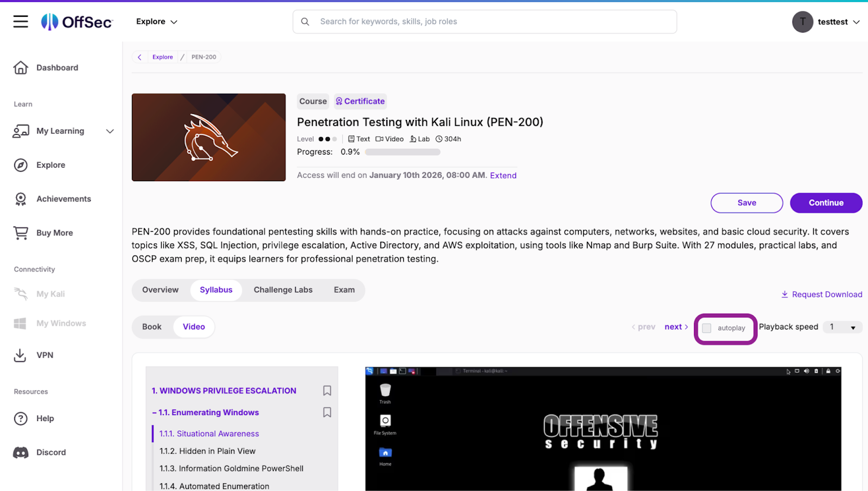Switch to the Exam tab
Image resolution: width=868 pixels, height=491 pixels.
[344, 290]
